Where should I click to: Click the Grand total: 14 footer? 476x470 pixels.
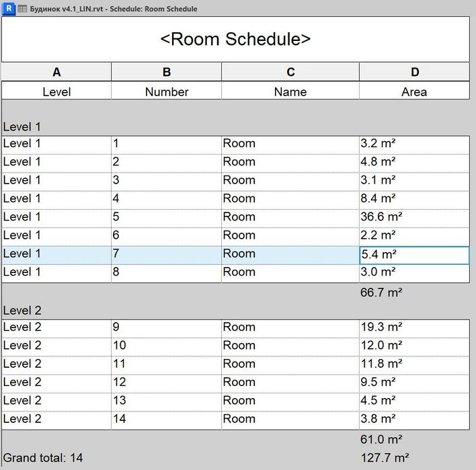tap(43, 458)
